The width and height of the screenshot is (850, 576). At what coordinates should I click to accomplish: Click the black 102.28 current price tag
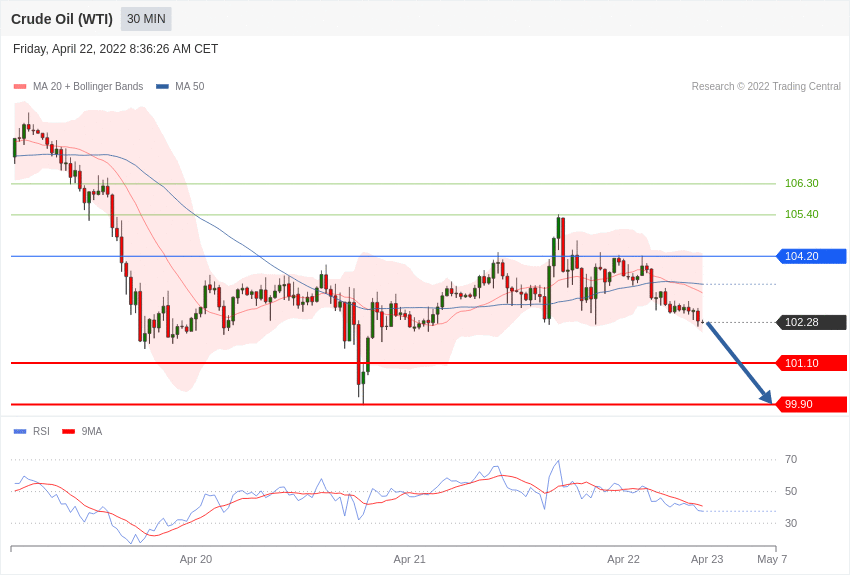(812, 322)
